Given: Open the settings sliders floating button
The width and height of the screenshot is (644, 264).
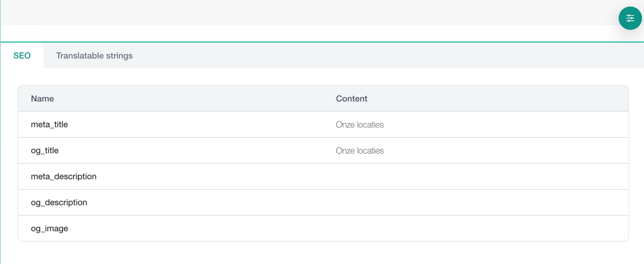Looking at the screenshot, I should coord(630,18).
